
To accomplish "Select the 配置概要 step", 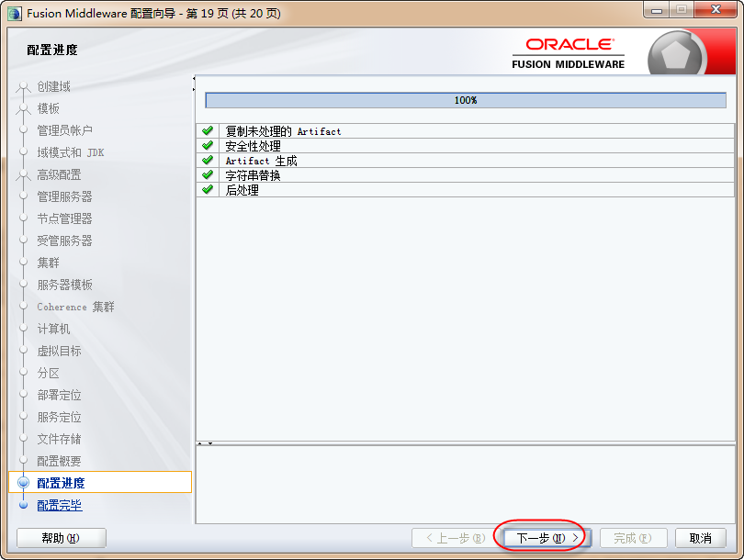I will pyautogui.click(x=60, y=461).
